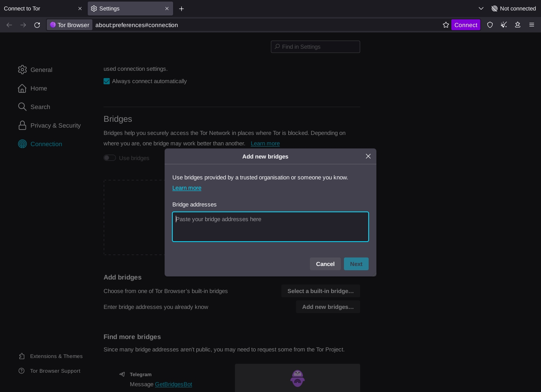Open Tor Browser Support

pyautogui.click(x=49, y=371)
